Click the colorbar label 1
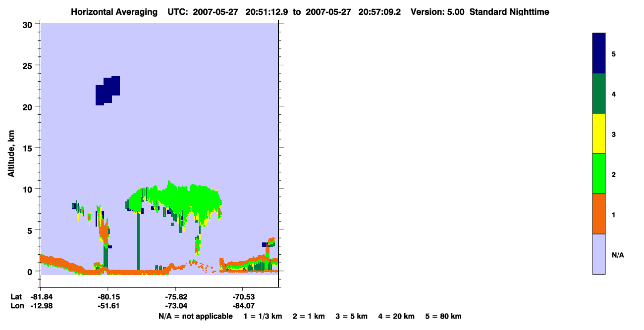 pos(614,215)
